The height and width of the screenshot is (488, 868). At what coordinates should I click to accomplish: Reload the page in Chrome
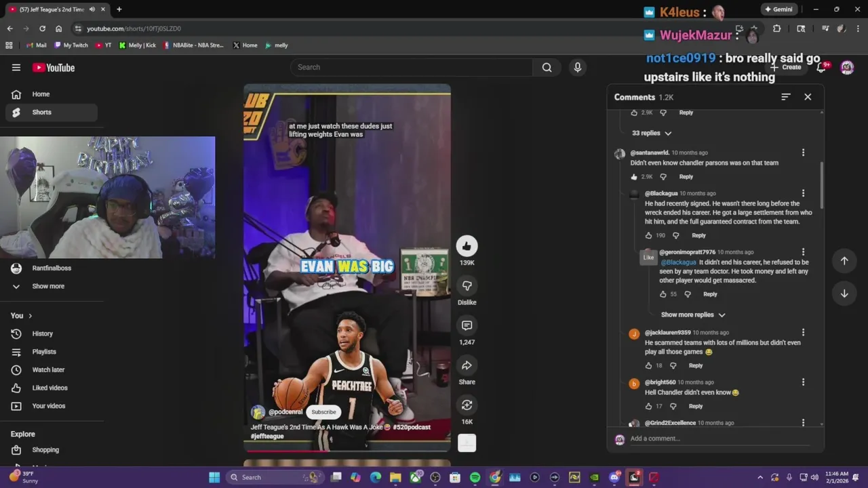point(42,28)
